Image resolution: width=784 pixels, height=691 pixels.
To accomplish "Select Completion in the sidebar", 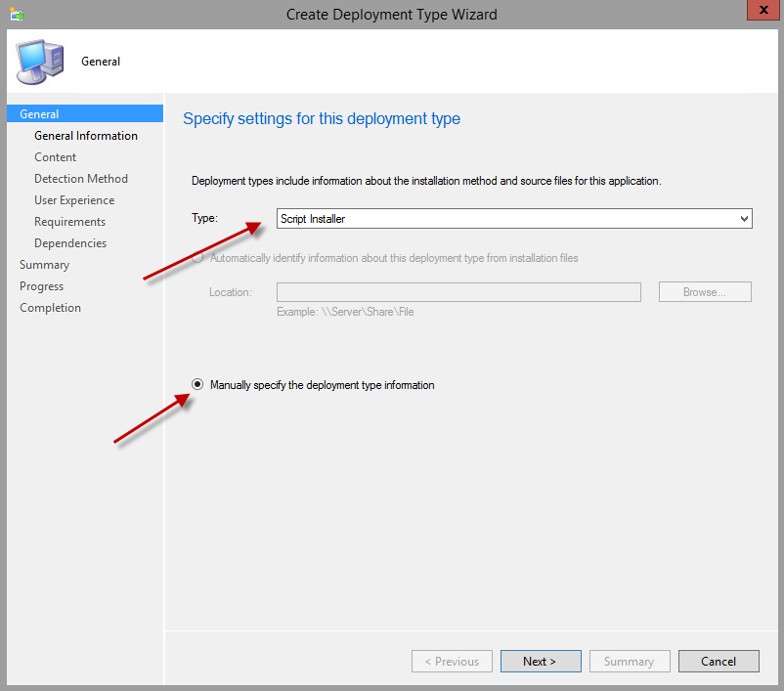I will coord(50,308).
